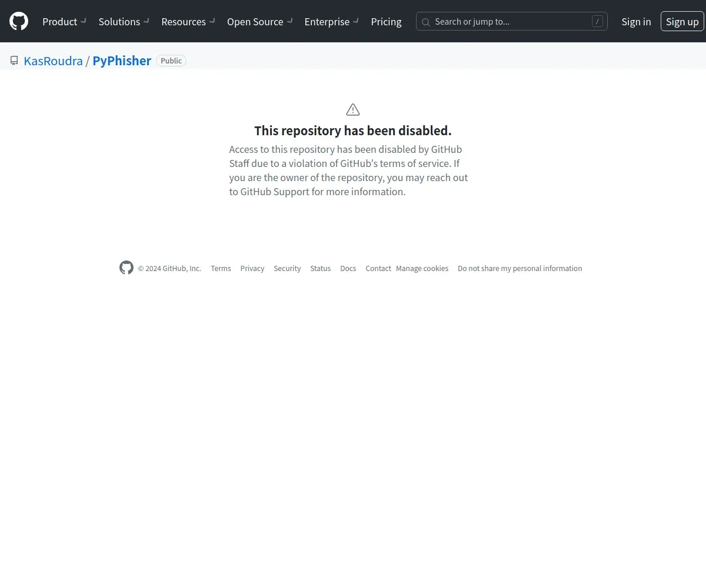Go to the Pricing page
This screenshot has height=588, width=706.
pyautogui.click(x=386, y=22)
